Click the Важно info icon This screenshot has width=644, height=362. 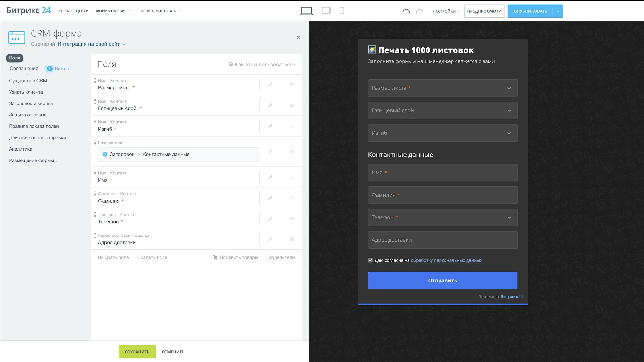(50, 68)
